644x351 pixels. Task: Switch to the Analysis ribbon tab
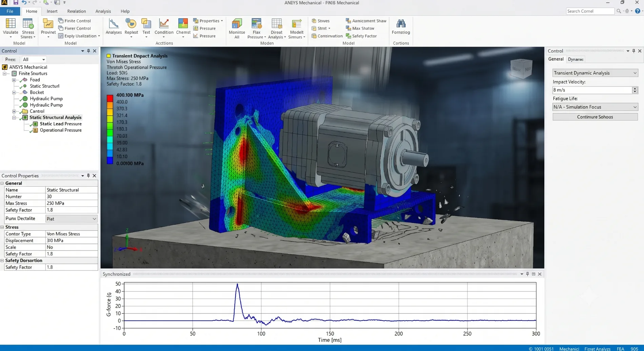[103, 11]
